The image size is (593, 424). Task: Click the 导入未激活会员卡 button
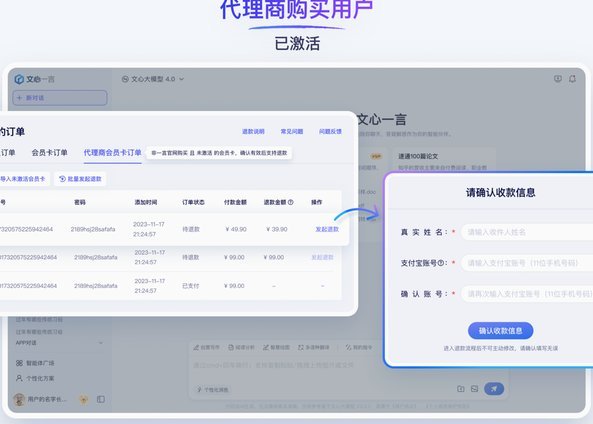pos(23,179)
